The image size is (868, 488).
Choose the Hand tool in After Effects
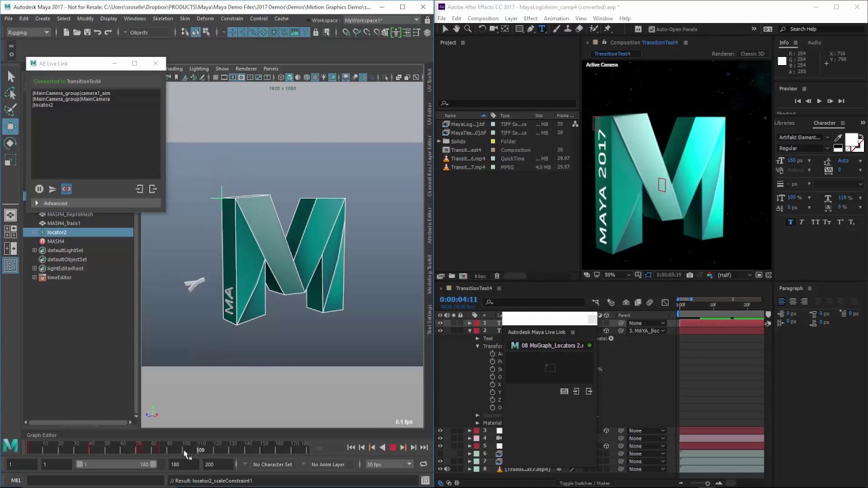click(x=456, y=29)
